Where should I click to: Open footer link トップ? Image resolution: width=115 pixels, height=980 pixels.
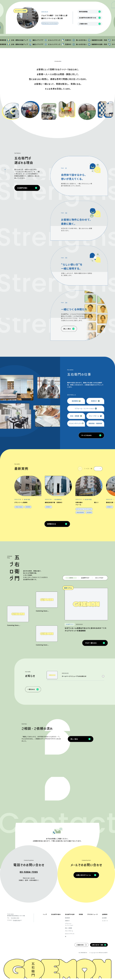(x=45, y=914)
